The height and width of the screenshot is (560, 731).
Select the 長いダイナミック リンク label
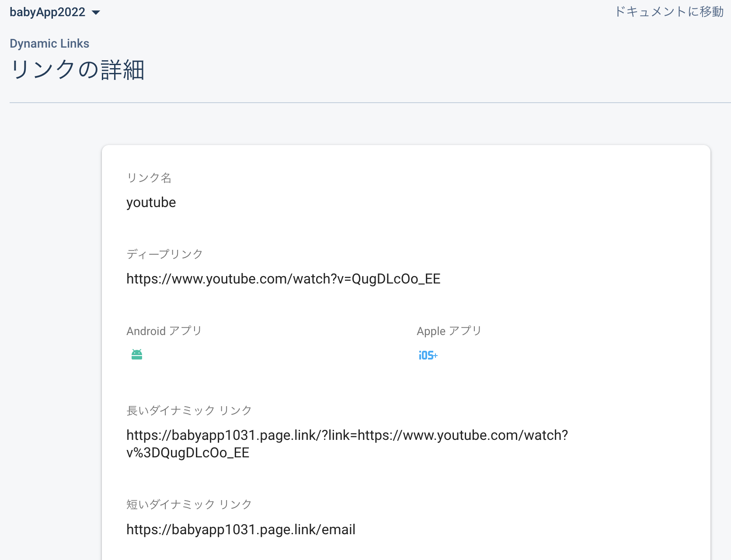[189, 410]
